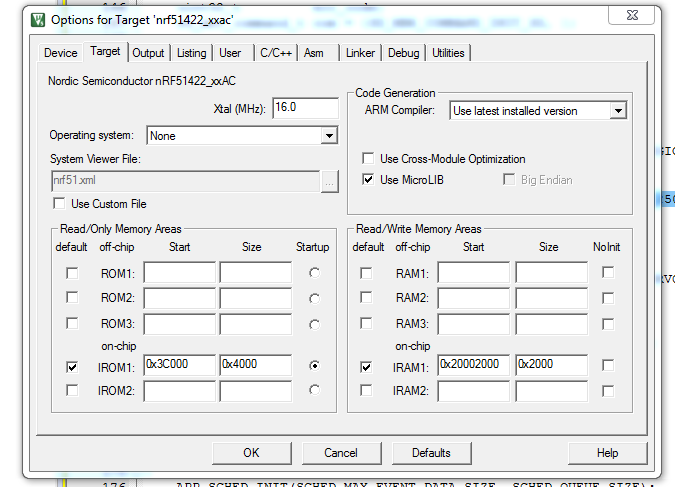The height and width of the screenshot is (487, 675).
Task: Open the Debug tab
Action: coord(403,53)
